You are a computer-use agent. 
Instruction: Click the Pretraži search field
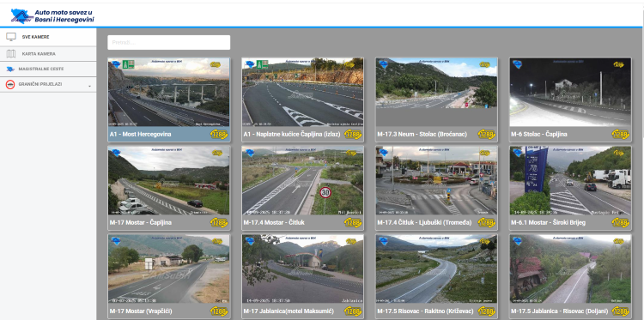click(169, 42)
